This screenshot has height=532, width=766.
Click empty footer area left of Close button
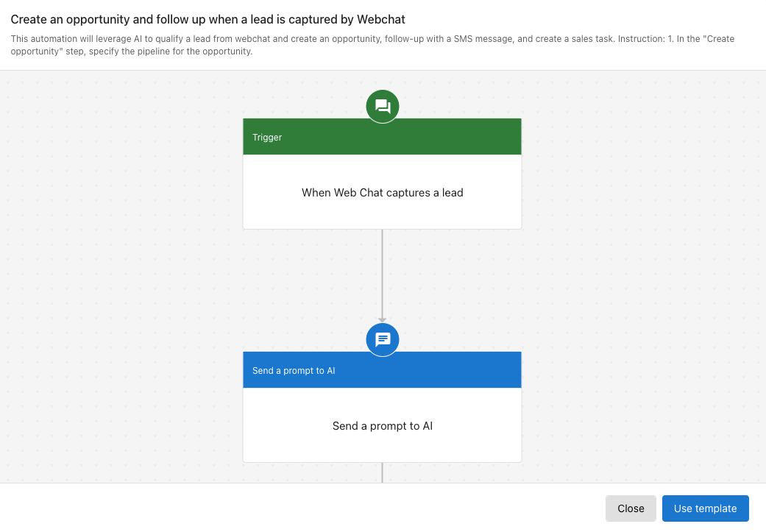click(294, 508)
